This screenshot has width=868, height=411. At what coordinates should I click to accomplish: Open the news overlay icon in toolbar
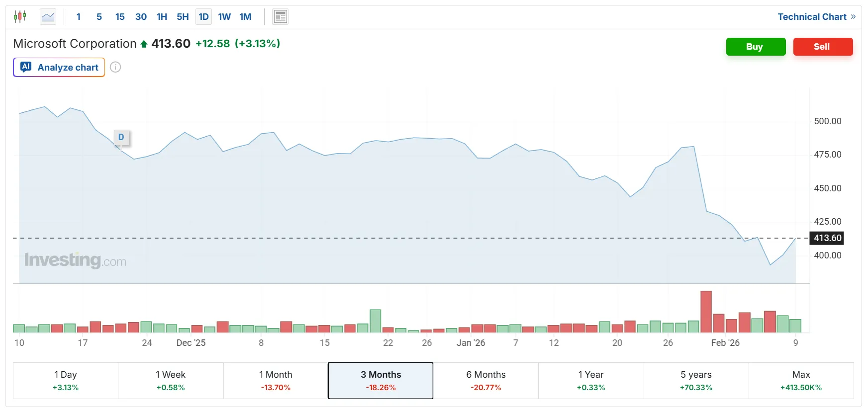click(x=281, y=17)
